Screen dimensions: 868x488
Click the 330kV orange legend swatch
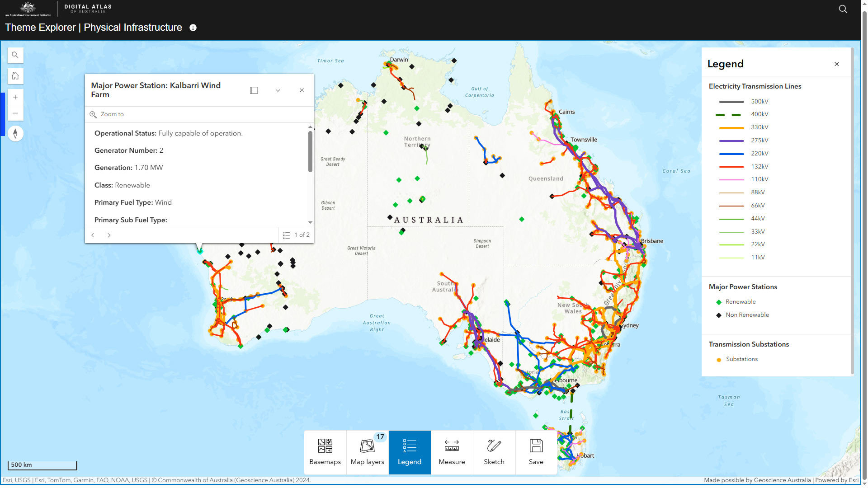point(731,128)
